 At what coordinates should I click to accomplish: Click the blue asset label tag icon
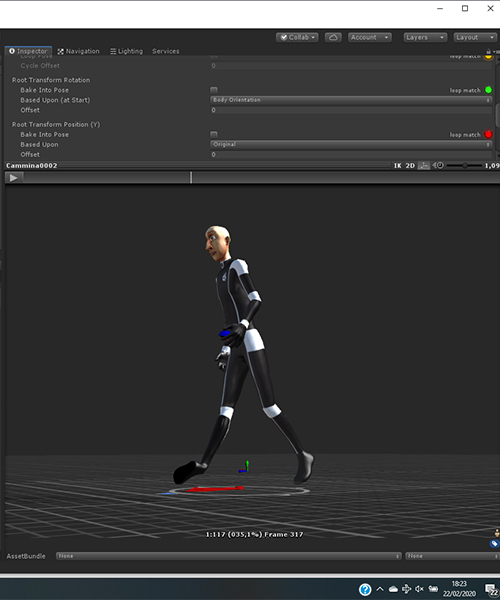pyautogui.click(x=494, y=543)
